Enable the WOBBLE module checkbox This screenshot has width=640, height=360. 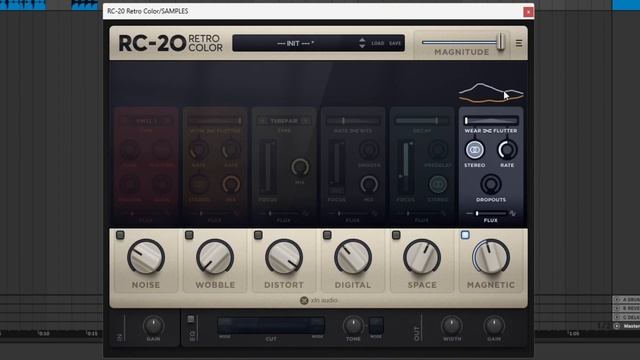click(x=189, y=235)
